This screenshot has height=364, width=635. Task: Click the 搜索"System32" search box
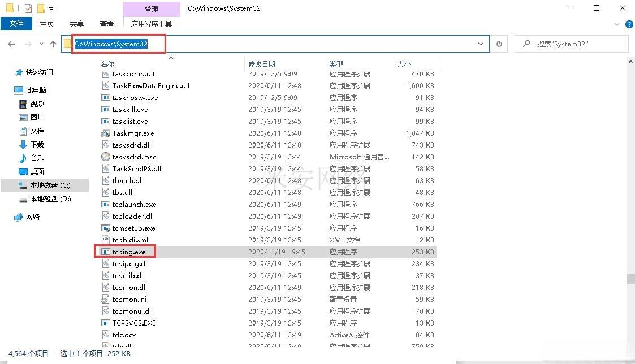(571, 44)
